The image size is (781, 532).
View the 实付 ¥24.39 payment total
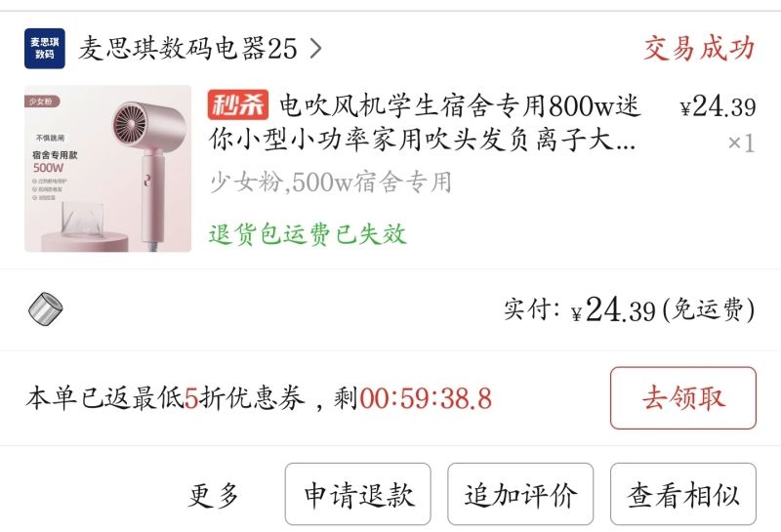(629, 309)
